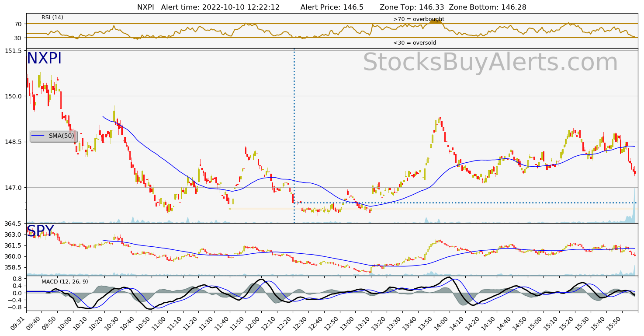Click the Zone Top 146.33 title text
This screenshot has height=336, width=644.
pyautogui.click(x=412, y=7)
